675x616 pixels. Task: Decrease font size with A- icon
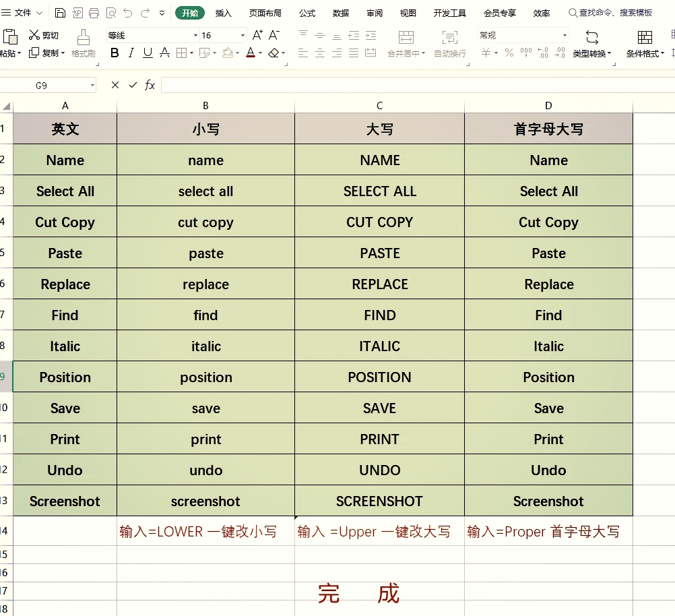(x=274, y=35)
